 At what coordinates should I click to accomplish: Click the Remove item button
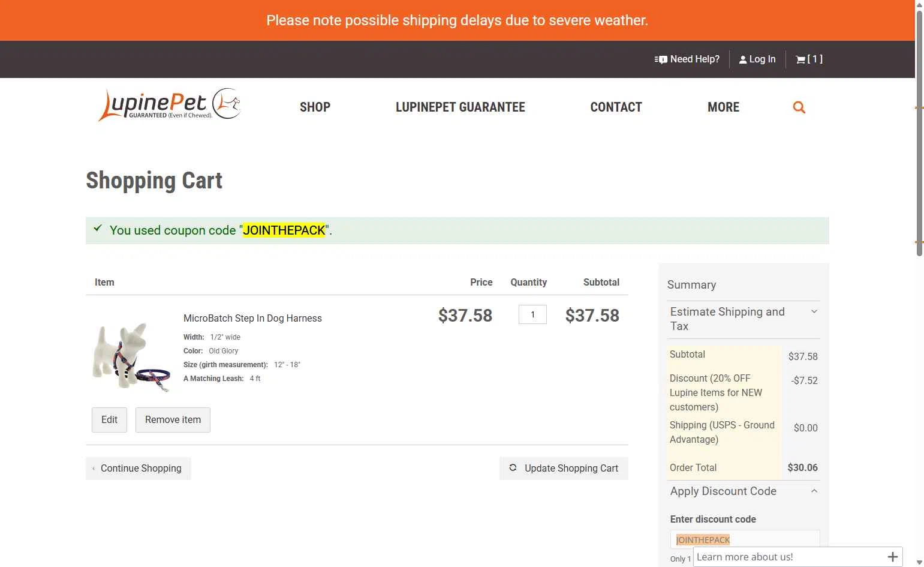[x=173, y=420]
